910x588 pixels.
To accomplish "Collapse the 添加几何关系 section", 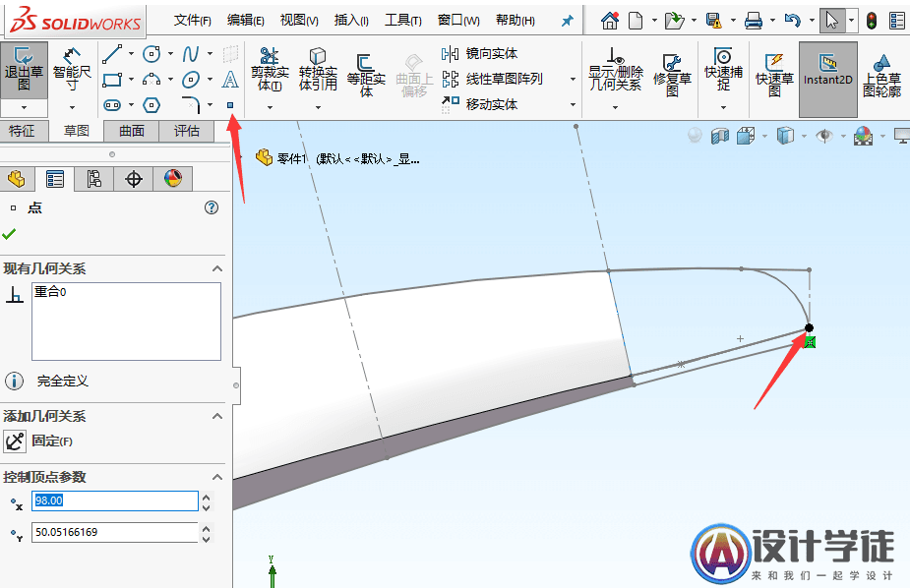I will pyautogui.click(x=217, y=416).
